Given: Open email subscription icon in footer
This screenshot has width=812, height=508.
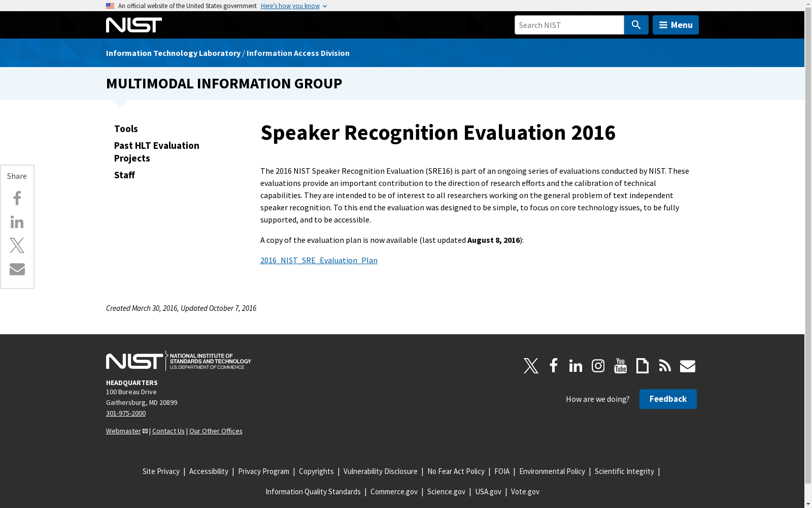Looking at the screenshot, I should point(688,366).
